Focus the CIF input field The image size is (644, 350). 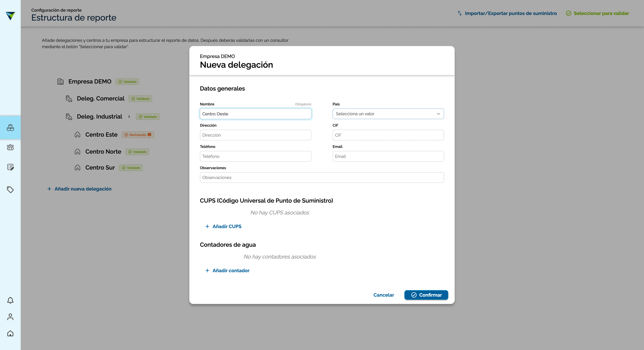tap(388, 135)
